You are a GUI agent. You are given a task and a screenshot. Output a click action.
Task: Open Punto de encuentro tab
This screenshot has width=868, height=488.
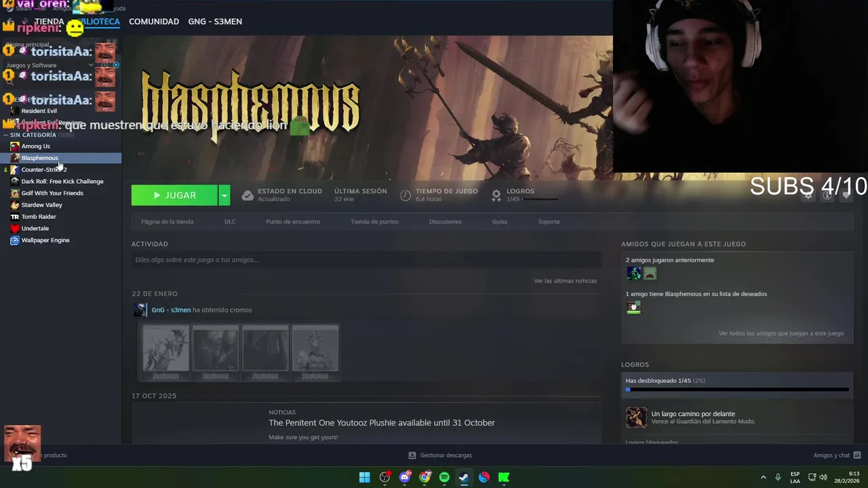[293, 222]
